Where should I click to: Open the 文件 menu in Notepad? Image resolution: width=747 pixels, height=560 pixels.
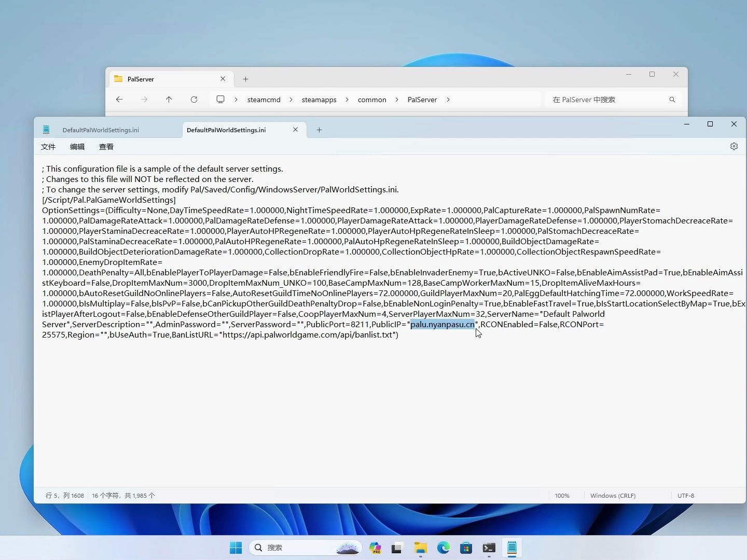48,147
